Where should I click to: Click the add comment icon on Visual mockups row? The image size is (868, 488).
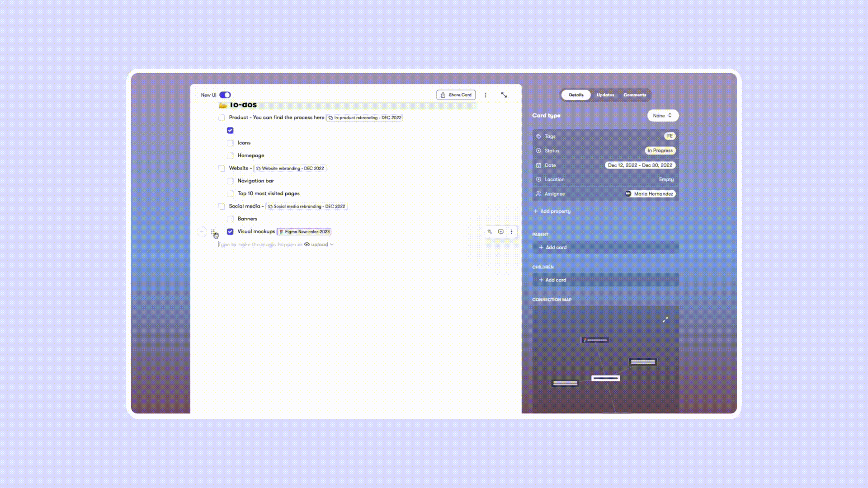(x=500, y=232)
